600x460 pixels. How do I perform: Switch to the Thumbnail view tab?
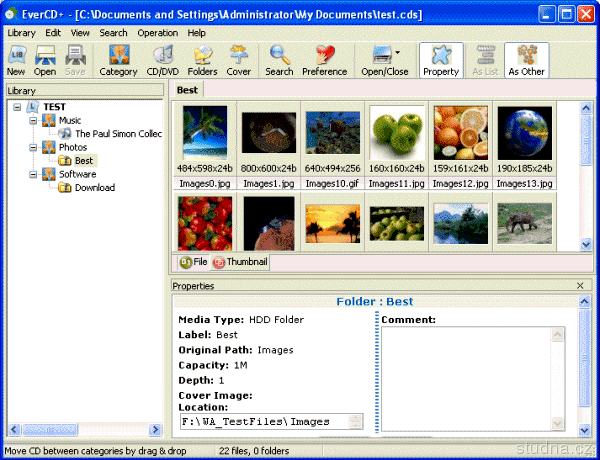pyautogui.click(x=240, y=262)
